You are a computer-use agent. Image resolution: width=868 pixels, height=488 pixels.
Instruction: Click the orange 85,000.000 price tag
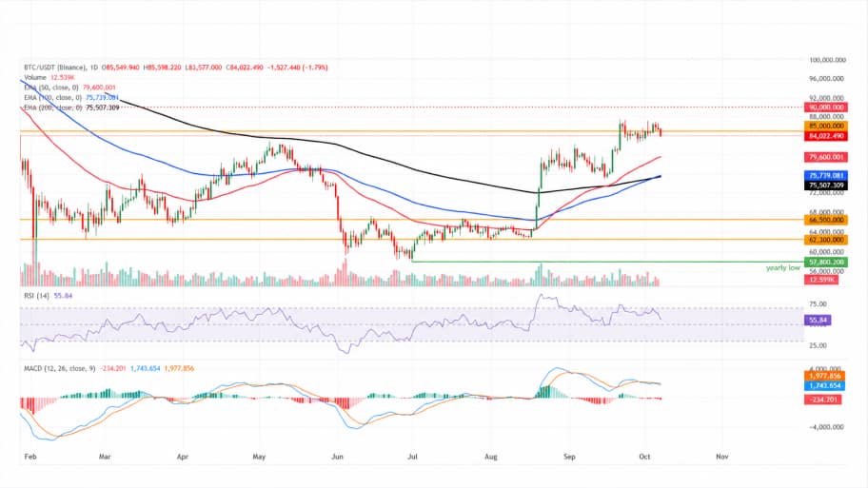pos(826,127)
